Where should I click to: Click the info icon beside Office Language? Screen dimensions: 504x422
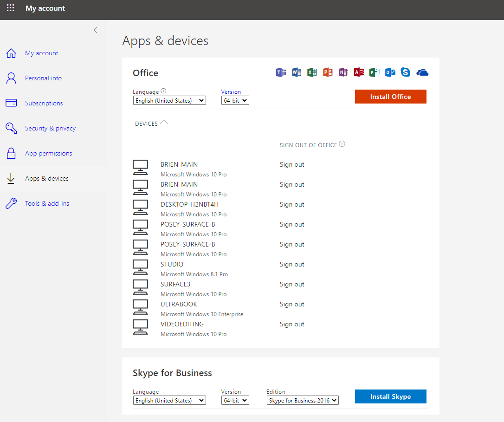tap(164, 91)
